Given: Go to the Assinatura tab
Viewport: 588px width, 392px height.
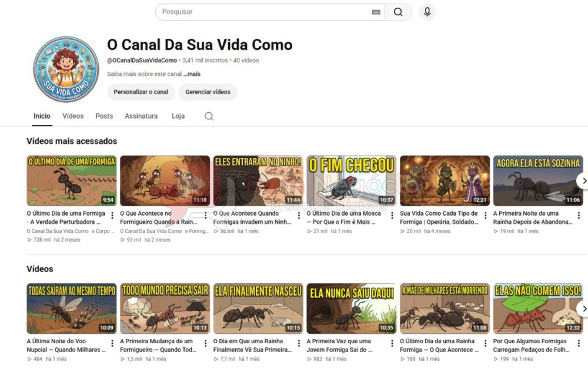Looking at the screenshot, I should [x=141, y=116].
